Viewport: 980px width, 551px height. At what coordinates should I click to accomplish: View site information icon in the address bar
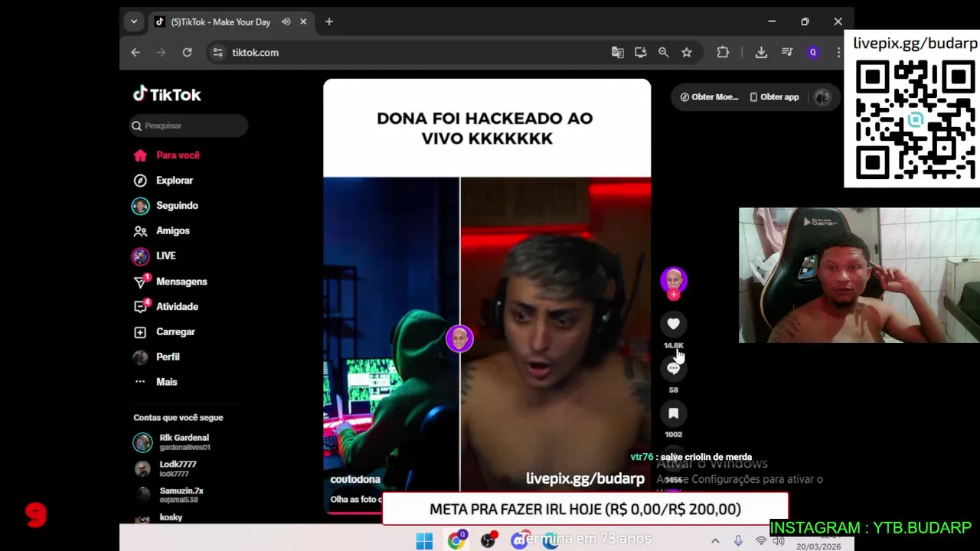click(x=218, y=53)
